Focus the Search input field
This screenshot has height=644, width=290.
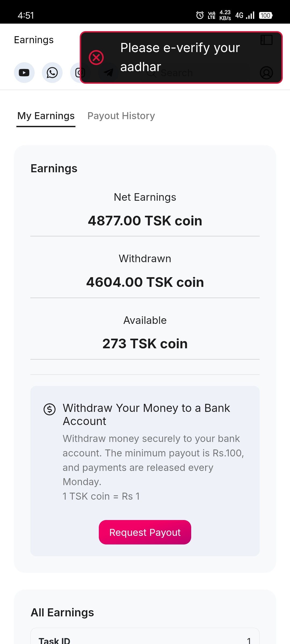coord(188,73)
